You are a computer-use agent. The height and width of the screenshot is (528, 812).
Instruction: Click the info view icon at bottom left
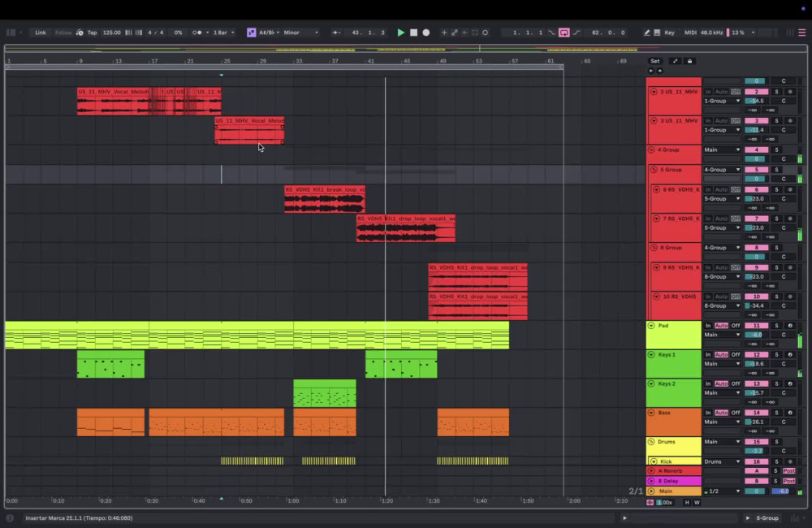[x=10, y=517]
